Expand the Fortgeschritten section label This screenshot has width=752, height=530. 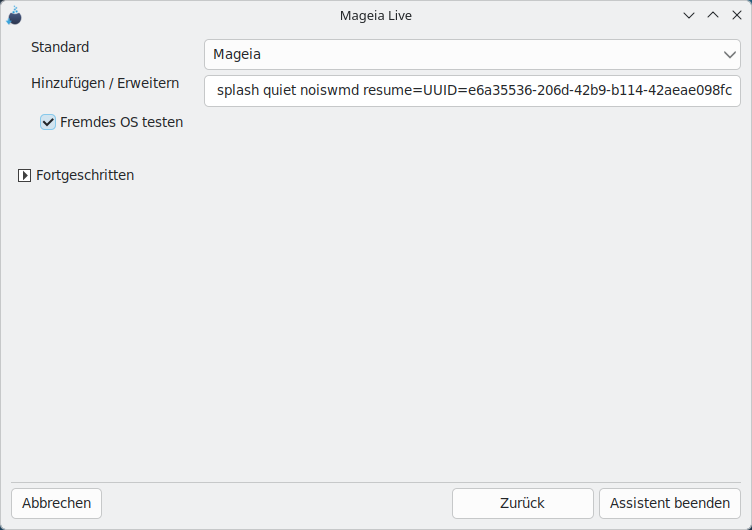pyautogui.click(x=85, y=176)
